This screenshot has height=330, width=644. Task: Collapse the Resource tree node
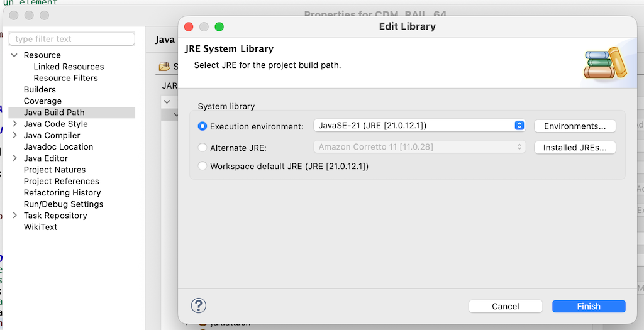point(15,55)
